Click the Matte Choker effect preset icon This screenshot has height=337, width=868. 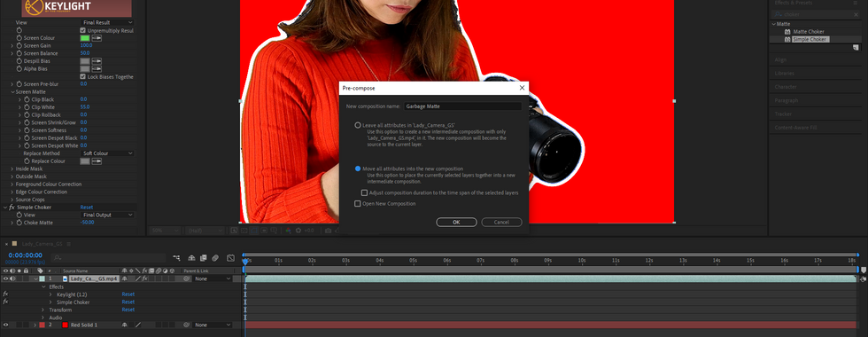tap(787, 32)
